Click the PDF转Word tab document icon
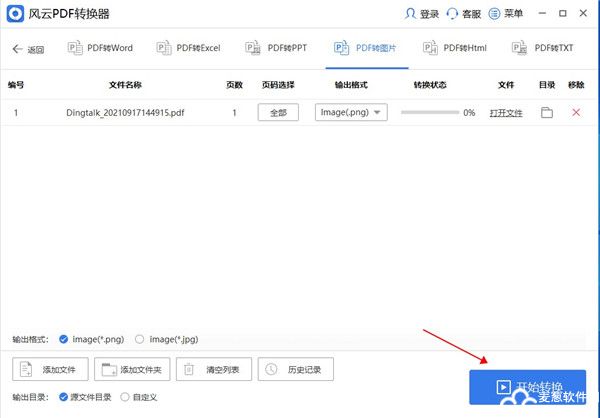This screenshot has height=418, width=600. click(x=75, y=48)
